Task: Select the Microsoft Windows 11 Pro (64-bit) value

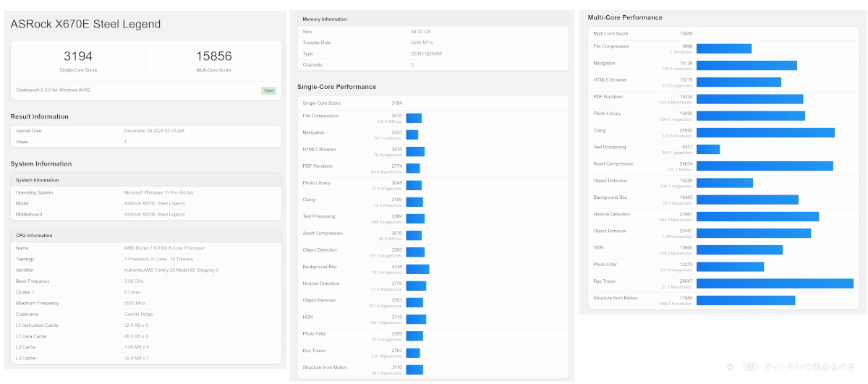Action: point(158,192)
